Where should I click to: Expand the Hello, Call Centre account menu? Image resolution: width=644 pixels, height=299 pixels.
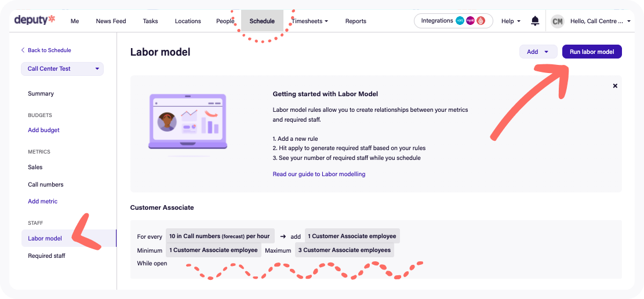tap(601, 21)
